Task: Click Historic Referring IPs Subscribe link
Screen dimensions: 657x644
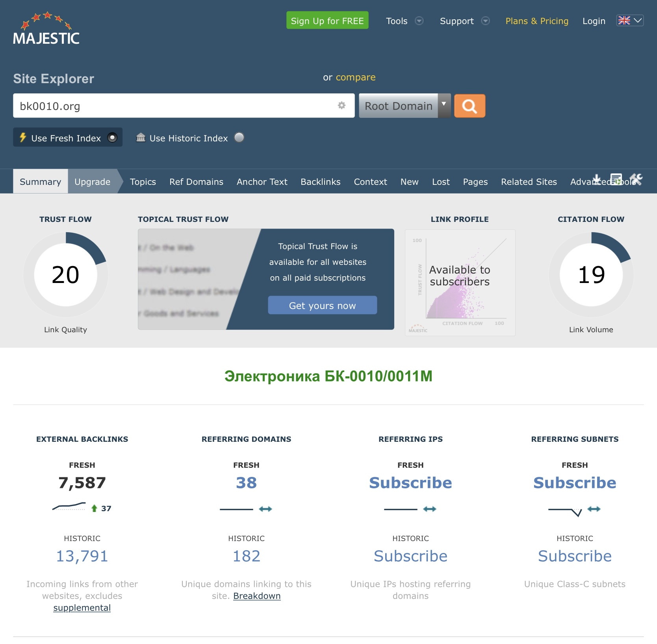Action: click(x=410, y=556)
